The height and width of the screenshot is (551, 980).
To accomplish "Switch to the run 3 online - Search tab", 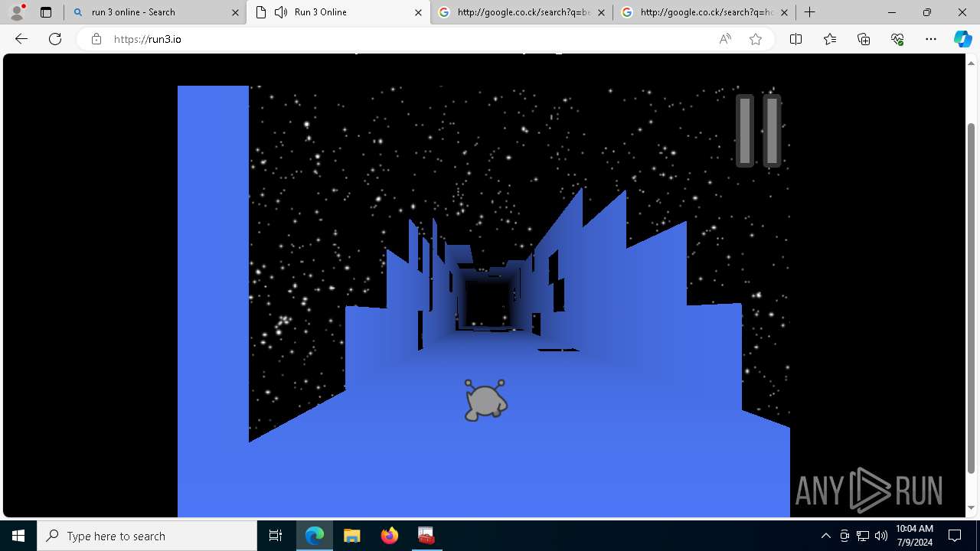I will tap(155, 12).
